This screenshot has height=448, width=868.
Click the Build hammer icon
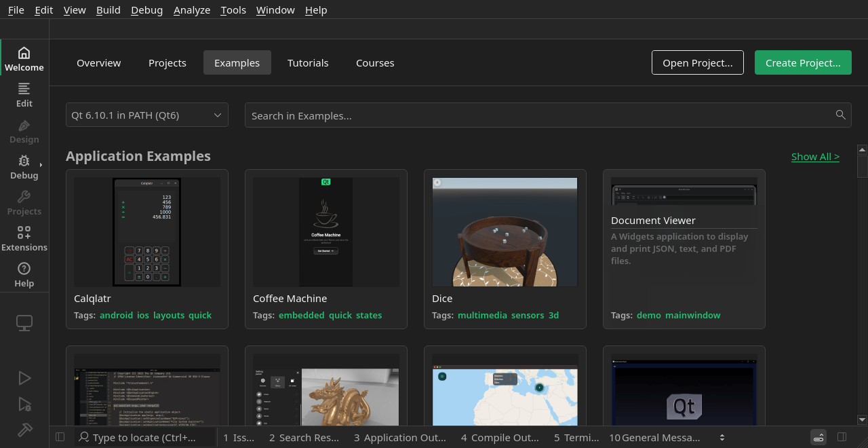[x=24, y=430]
